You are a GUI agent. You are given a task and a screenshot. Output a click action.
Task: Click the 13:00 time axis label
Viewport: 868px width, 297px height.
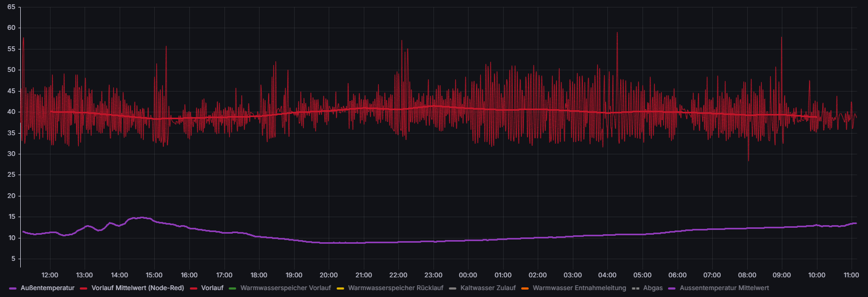85,275
